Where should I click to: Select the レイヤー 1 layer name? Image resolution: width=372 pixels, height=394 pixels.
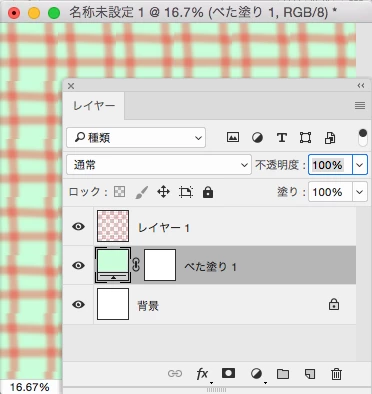[x=164, y=228]
